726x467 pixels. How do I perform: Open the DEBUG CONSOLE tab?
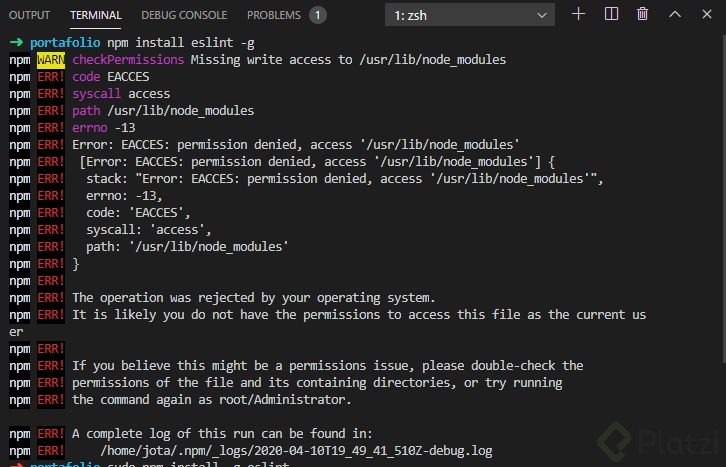[x=184, y=15]
